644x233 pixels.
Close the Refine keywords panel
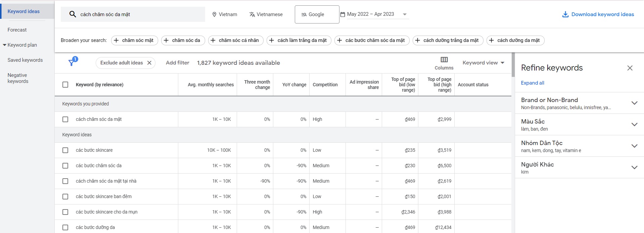(x=630, y=68)
